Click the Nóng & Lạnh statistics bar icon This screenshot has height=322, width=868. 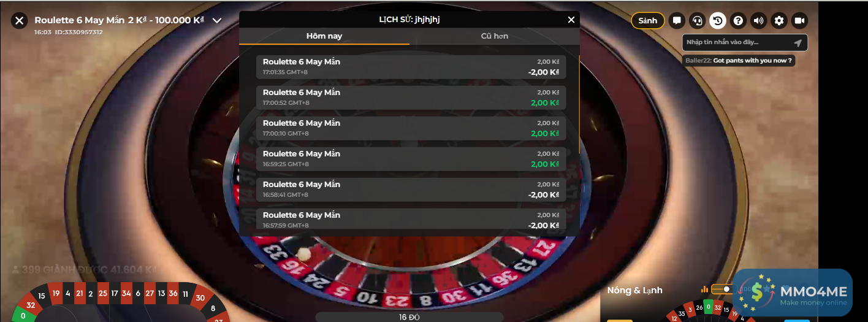tap(704, 289)
